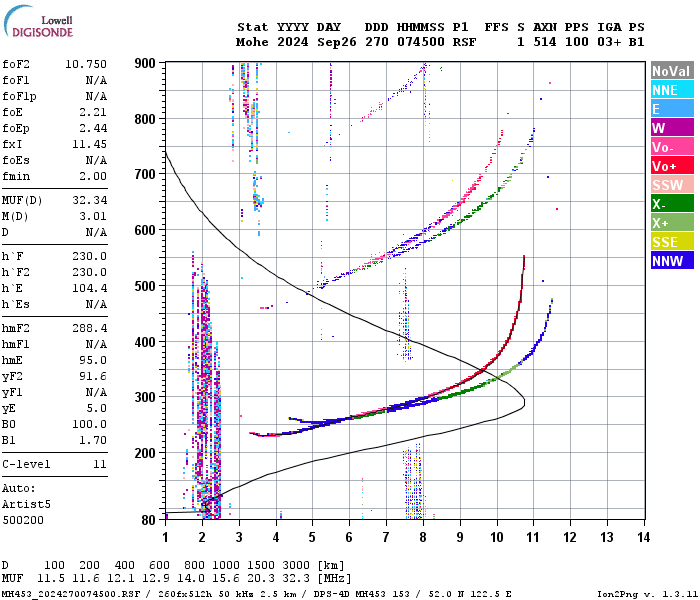Select the dark green X- legend entry

(x=670, y=204)
